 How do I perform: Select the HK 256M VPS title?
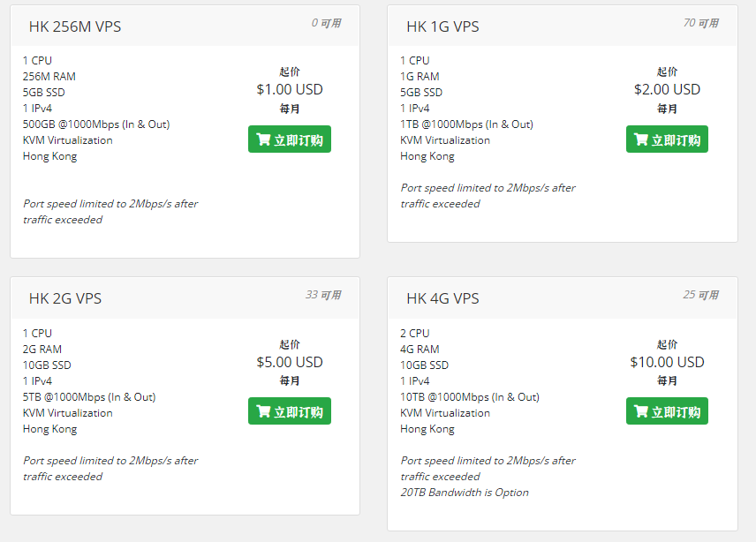tap(75, 26)
